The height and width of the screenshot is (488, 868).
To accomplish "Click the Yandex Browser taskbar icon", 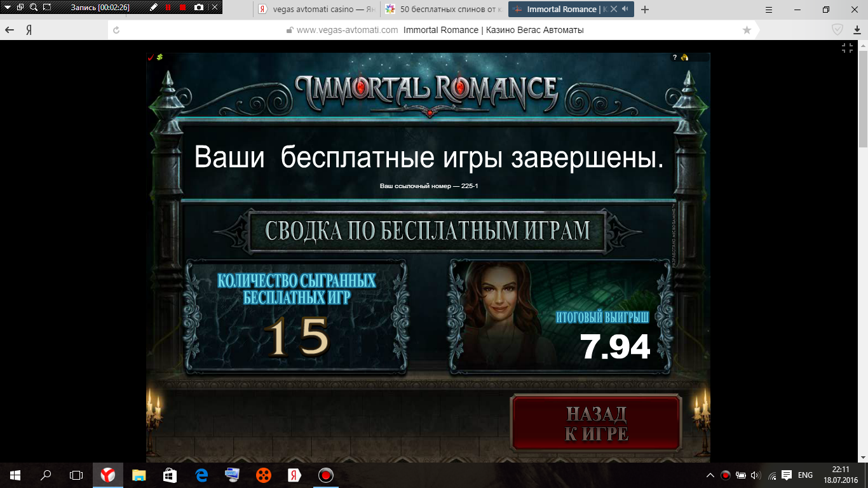I will click(x=108, y=475).
